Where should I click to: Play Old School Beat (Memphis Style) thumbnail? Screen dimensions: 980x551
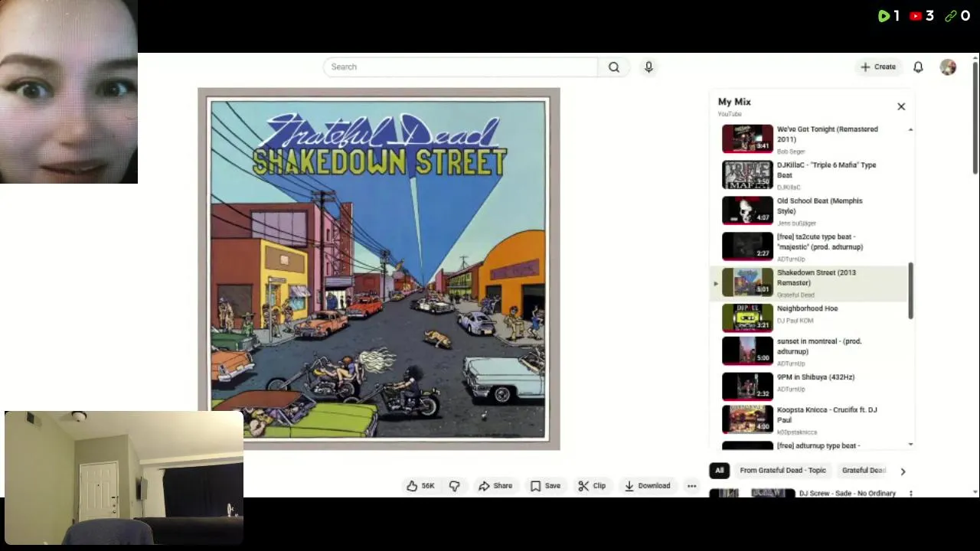coord(747,210)
